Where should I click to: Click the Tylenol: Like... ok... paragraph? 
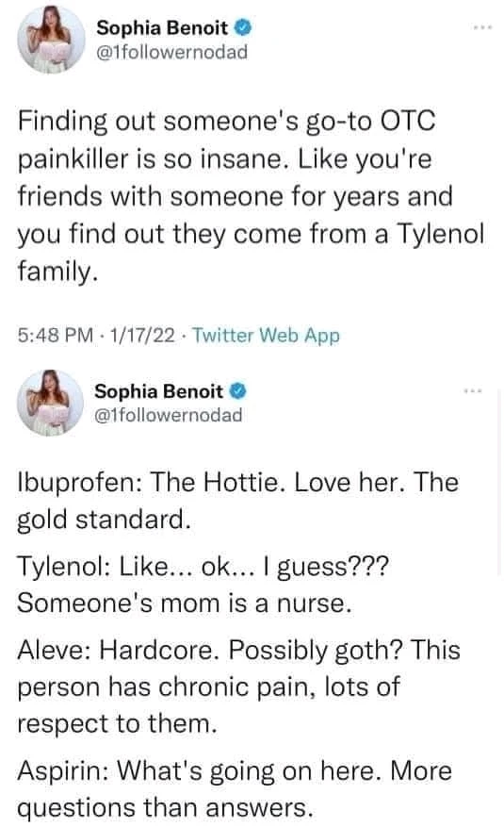tap(203, 585)
